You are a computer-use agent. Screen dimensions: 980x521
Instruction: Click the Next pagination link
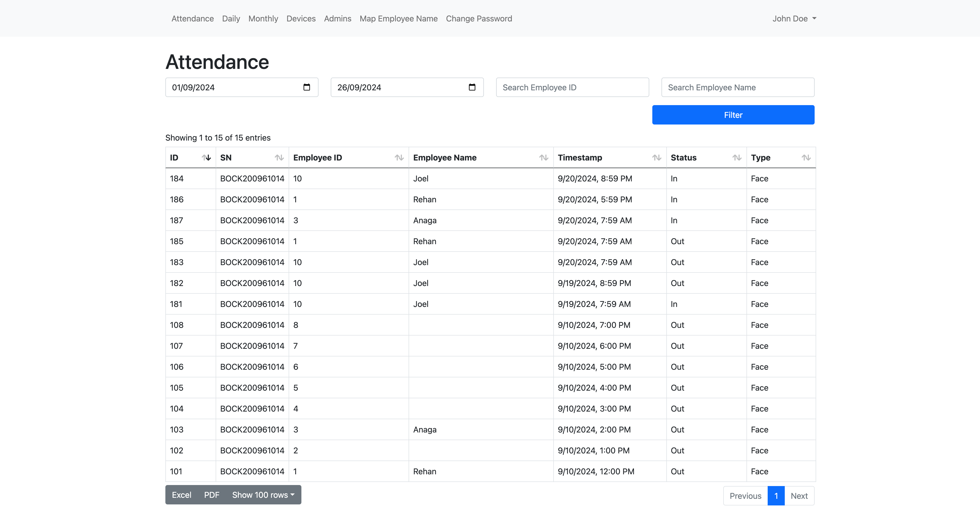click(x=799, y=496)
